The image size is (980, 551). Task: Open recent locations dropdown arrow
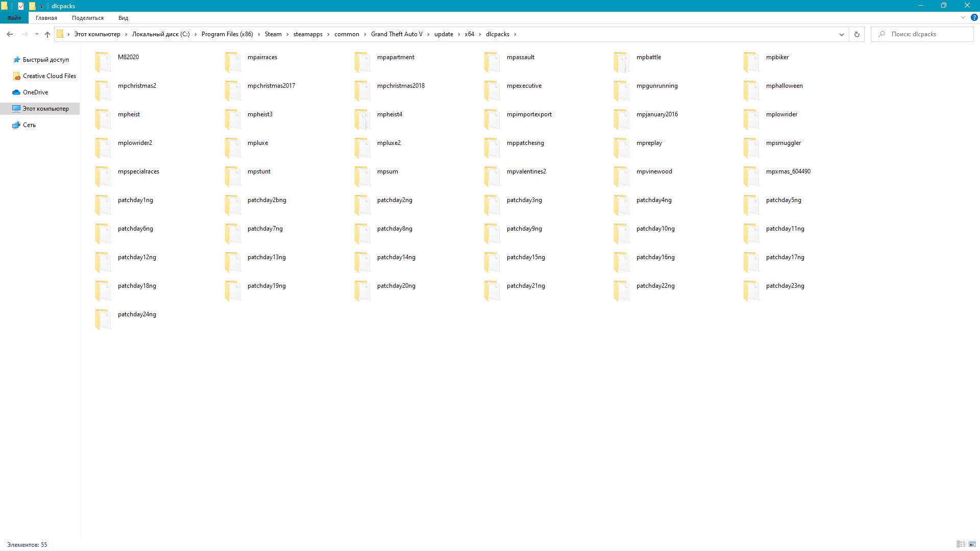tap(37, 34)
